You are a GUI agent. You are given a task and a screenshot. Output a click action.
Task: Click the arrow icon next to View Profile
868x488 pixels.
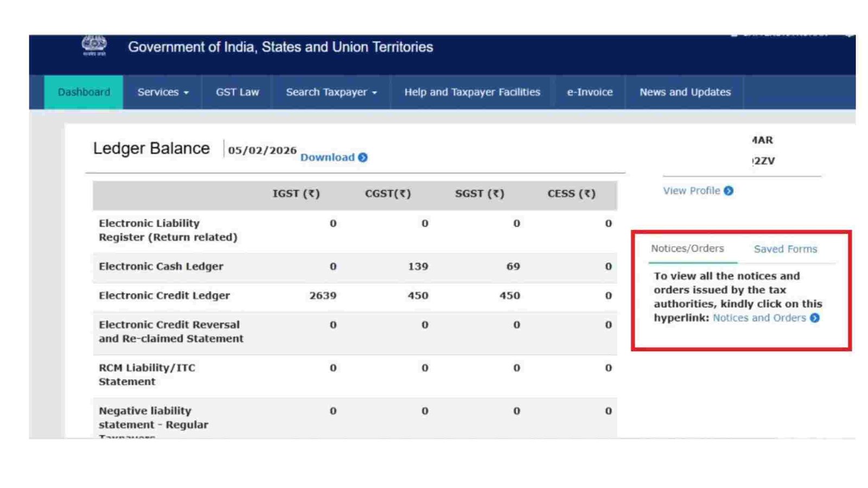(x=729, y=191)
